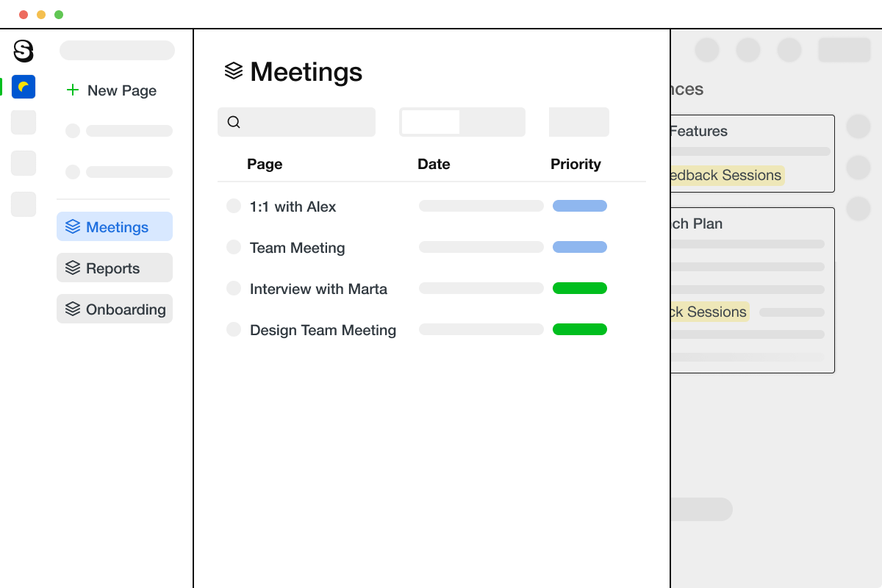The width and height of the screenshot is (882, 588).
Task: Click the Feedback Sessions highlighted tag
Action: pyautogui.click(x=723, y=176)
